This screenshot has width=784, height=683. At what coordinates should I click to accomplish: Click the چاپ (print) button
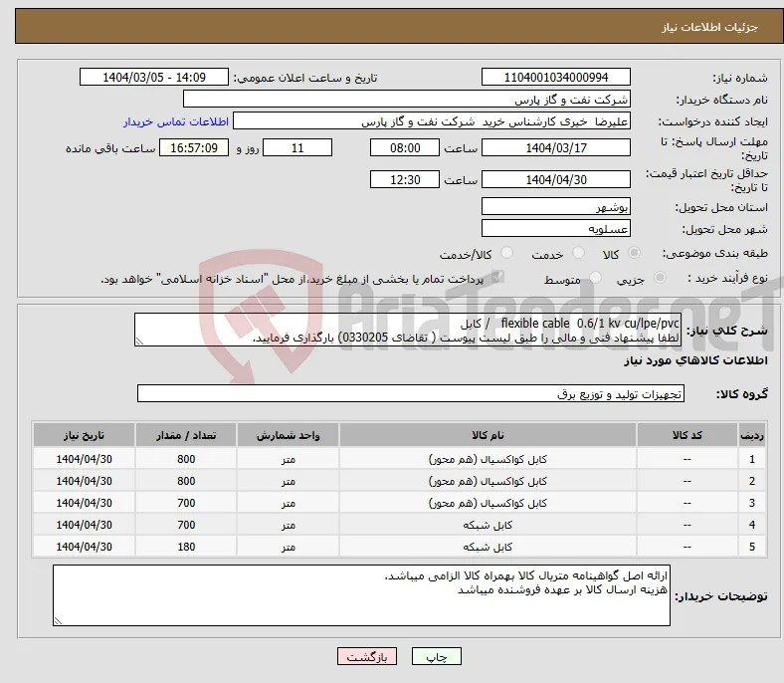436,656
